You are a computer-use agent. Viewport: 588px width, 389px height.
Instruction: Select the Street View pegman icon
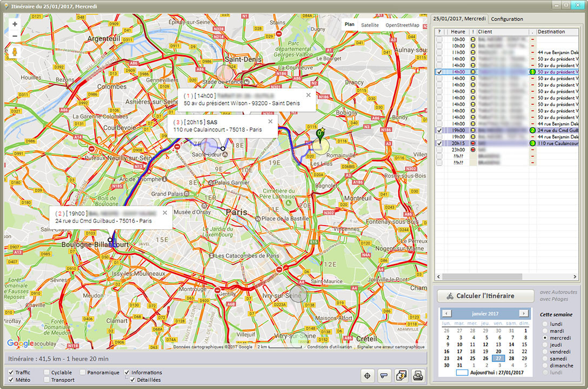coord(15,52)
